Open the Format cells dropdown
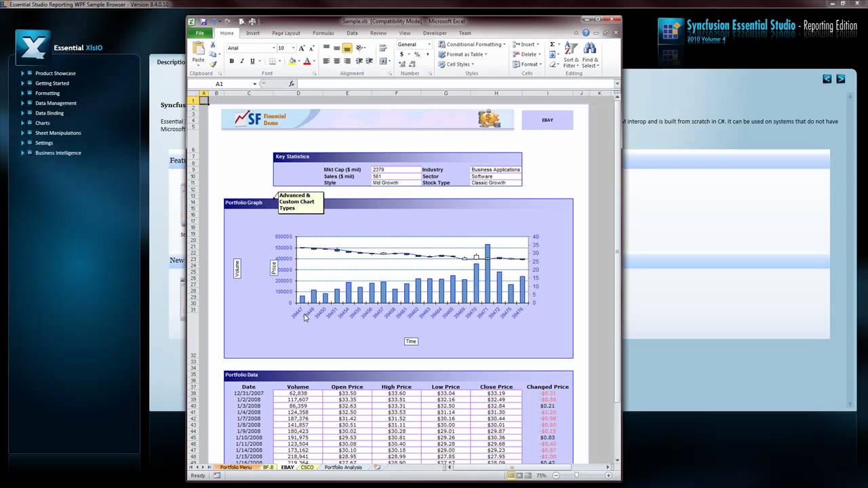 coord(528,64)
